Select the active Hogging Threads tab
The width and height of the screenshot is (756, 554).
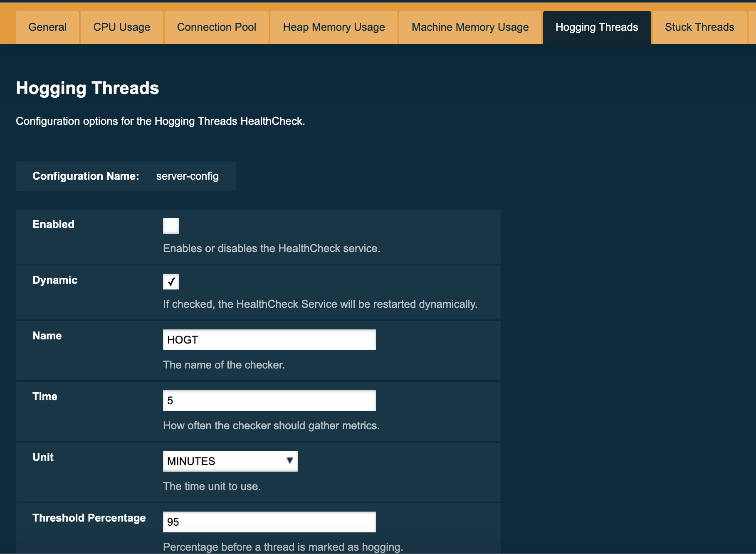(596, 27)
